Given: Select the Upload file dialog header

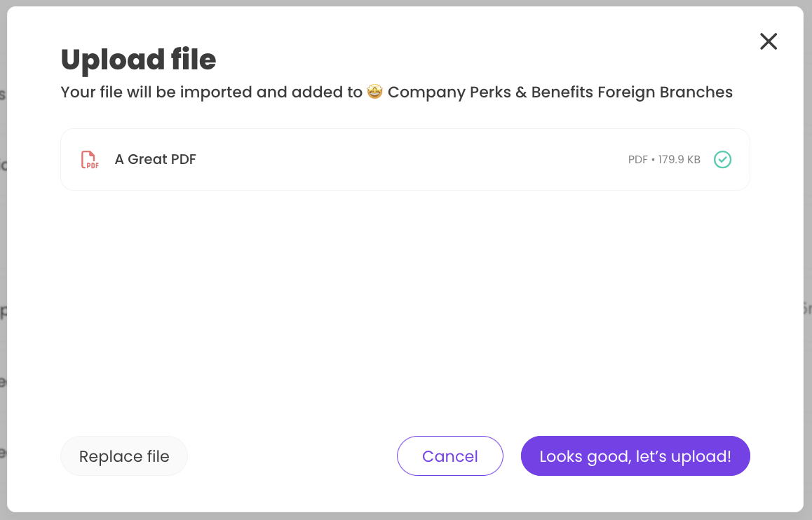Looking at the screenshot, I should (138, 60).
